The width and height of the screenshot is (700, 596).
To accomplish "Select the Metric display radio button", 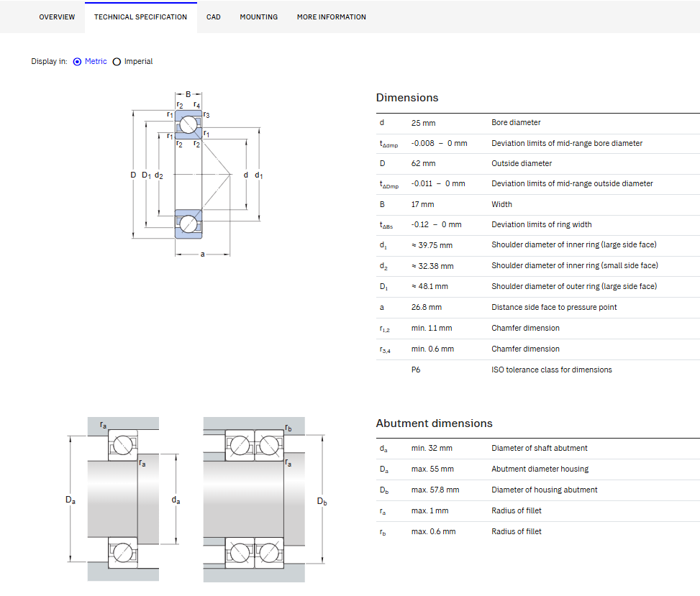I will point(77,62).
